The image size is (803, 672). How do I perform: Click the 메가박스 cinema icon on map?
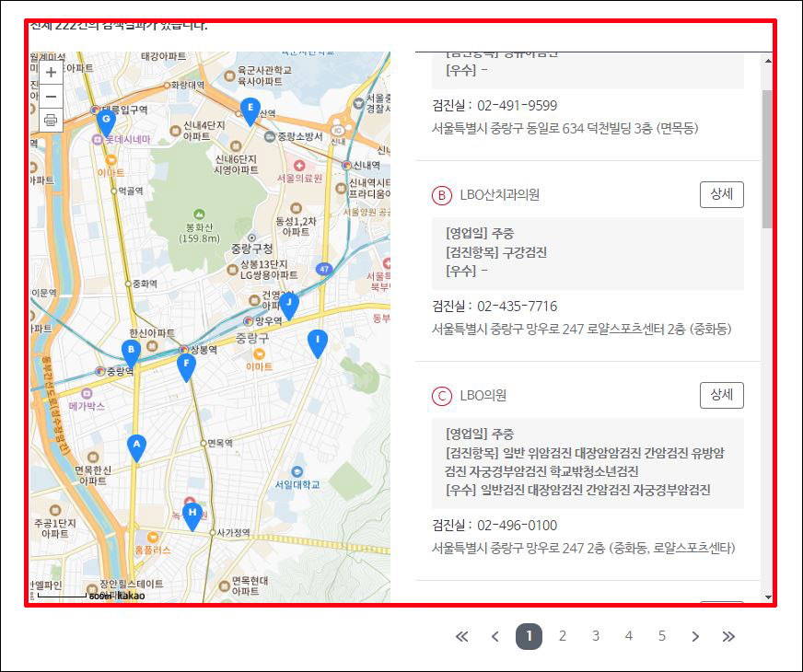pyautogui.click(x=87, y=393)
